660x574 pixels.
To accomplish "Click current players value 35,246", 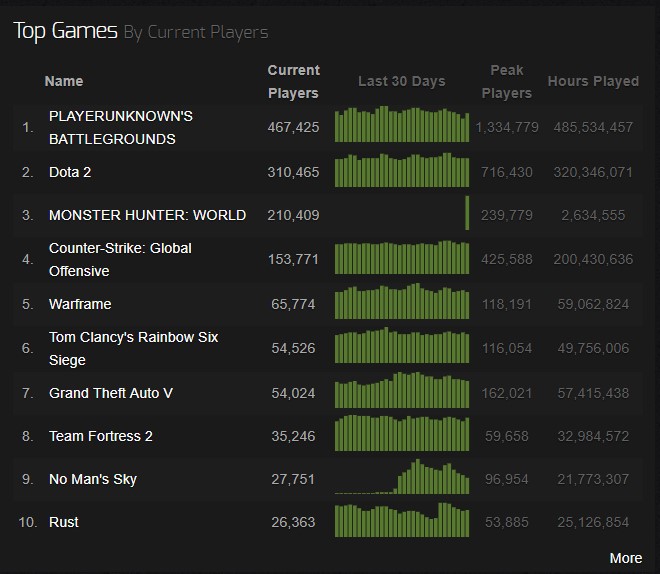I will (x=293, y=436).
